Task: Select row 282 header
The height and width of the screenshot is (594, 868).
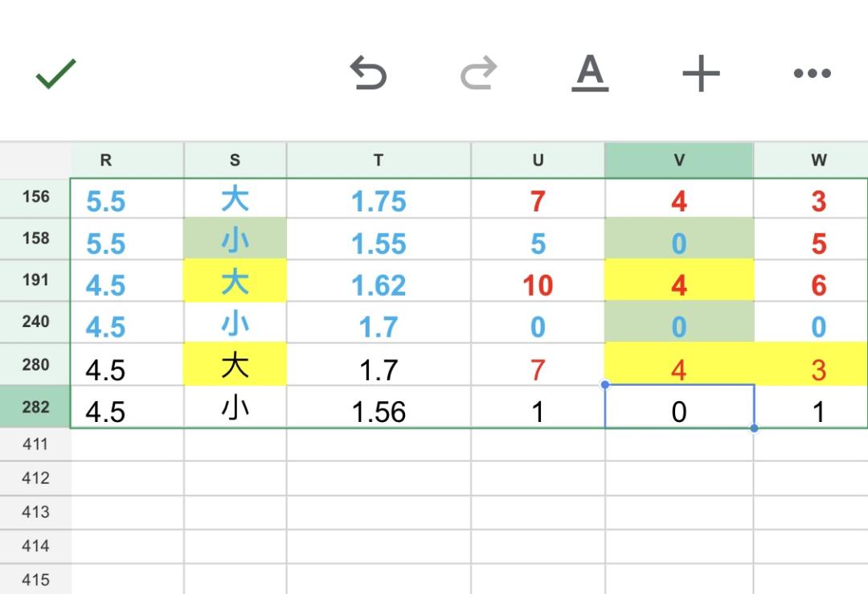Action: [x=35, y=407]
